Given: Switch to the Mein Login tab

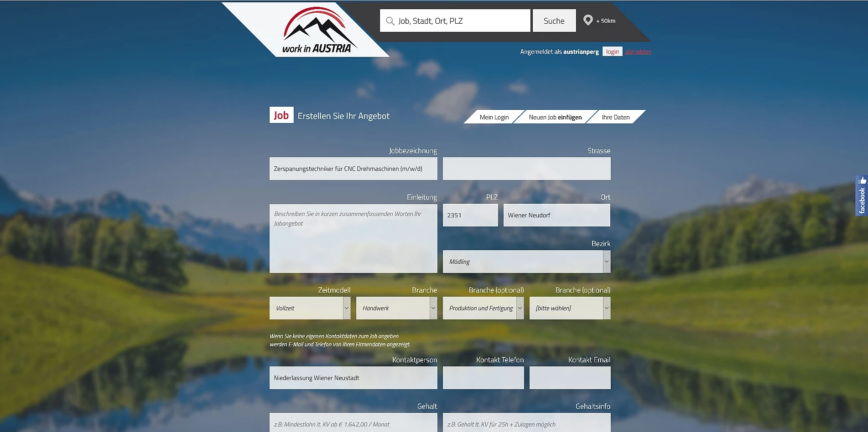Looking at the screenshot, I should pyautogui.click(x=494, y=117).
